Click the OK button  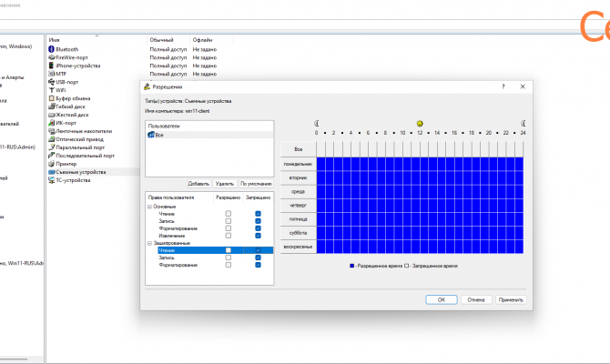point(441,298)
